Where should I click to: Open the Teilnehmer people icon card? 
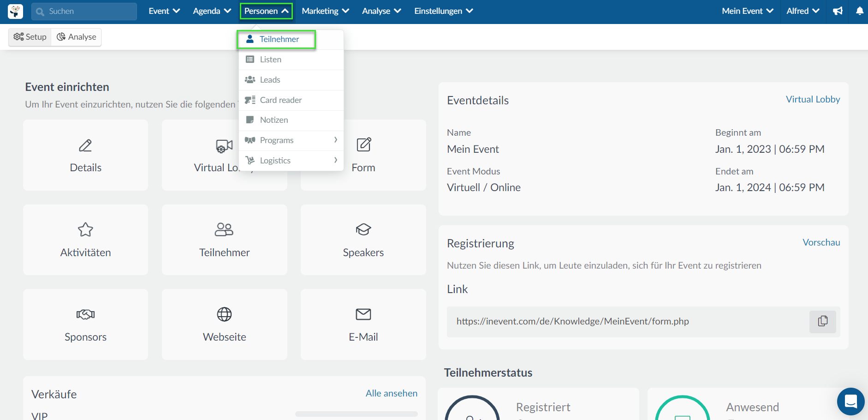coord(225,240)
